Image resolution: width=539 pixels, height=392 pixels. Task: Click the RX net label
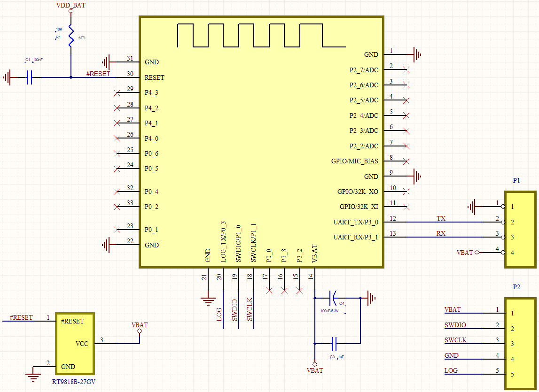441,233
